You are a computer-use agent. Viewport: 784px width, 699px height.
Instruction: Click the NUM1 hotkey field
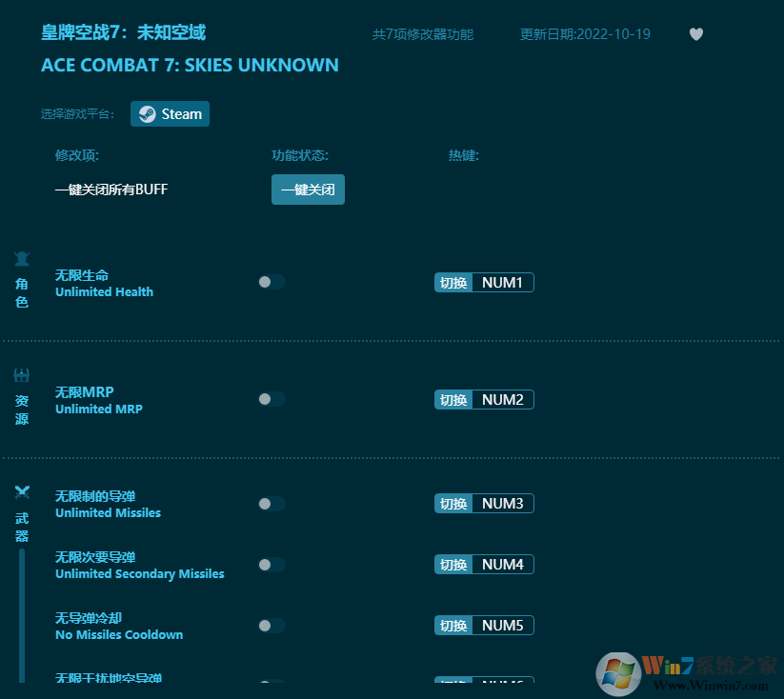click(x=503, y=283)
